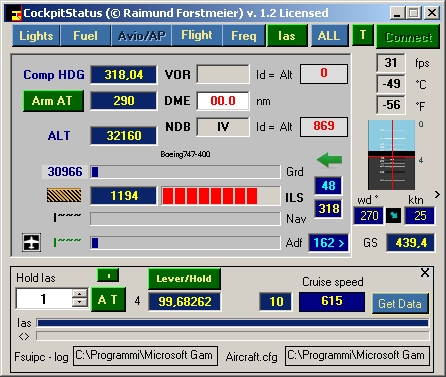Click the green Adf antenna icon
Viewport: 446px width, 377px height.
click(x=67, y=242)
